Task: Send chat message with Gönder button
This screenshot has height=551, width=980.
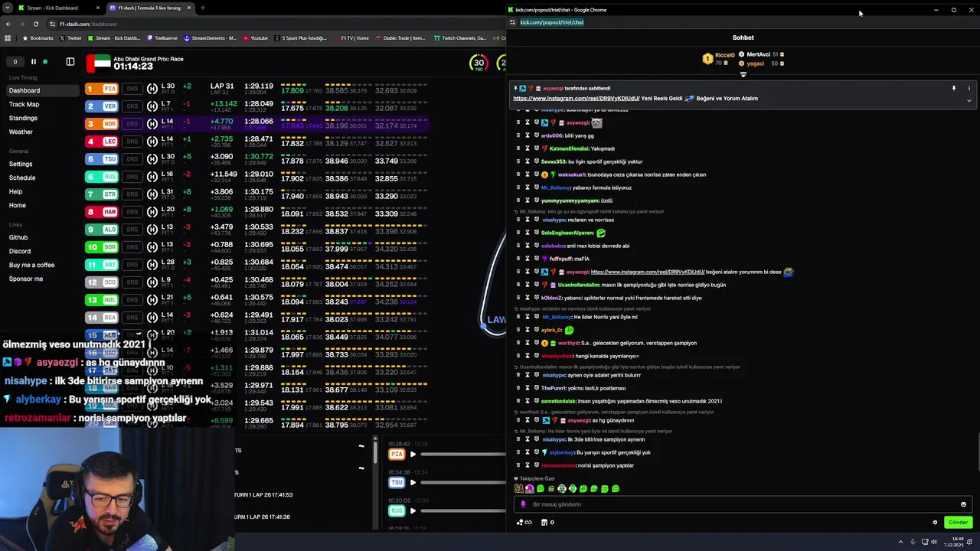Action: point(959,523)
